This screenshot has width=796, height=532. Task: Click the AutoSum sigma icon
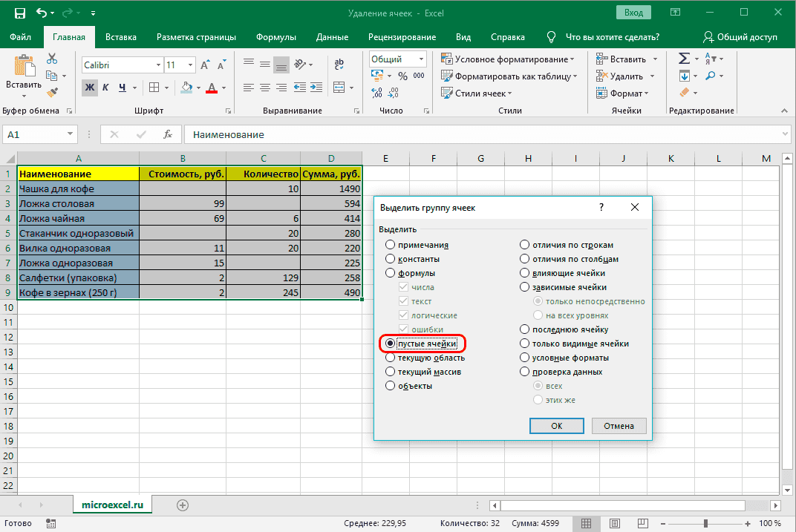(x=684, y=59)
